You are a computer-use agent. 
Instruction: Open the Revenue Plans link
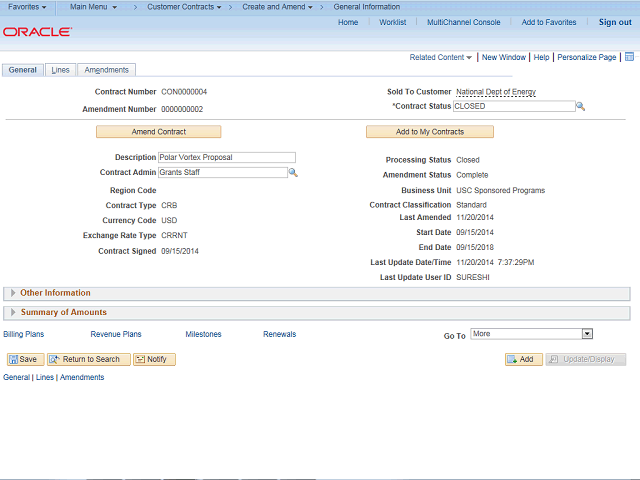coord(116,334)
